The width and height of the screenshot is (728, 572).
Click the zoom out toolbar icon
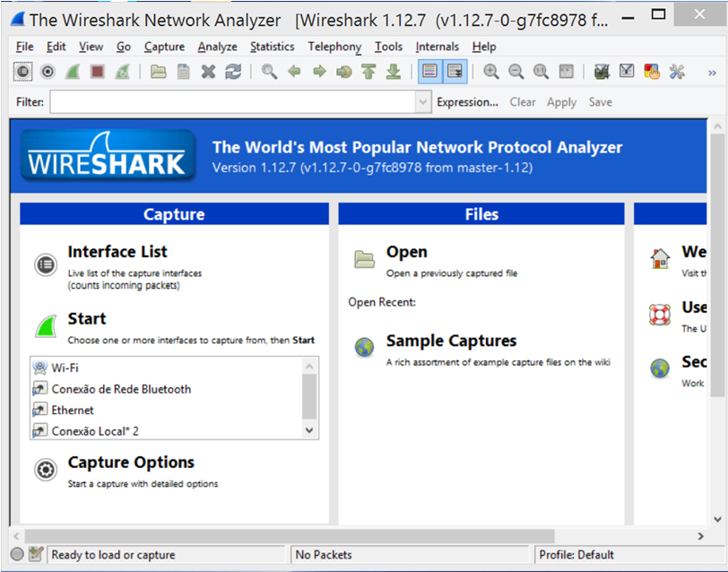coord(516,72)
